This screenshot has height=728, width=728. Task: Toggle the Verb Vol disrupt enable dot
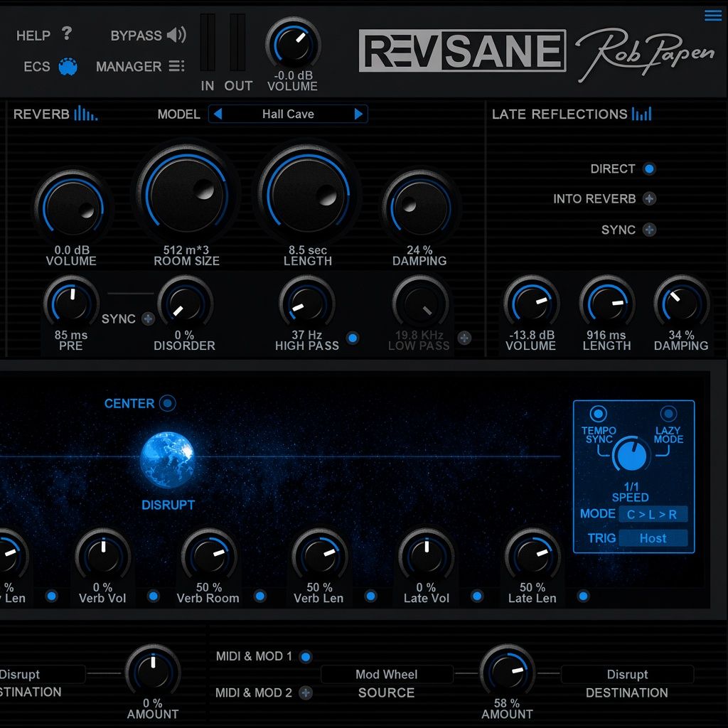pos(154,596)
